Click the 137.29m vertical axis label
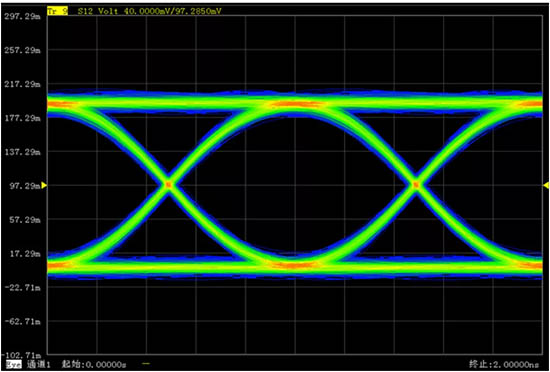The image size is (550, 372). (x=22, y=152)
